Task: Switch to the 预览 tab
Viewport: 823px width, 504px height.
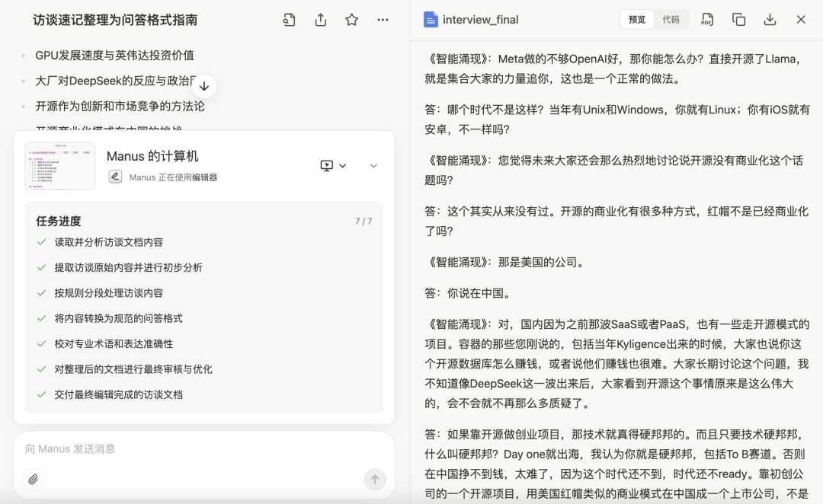Action: (x=636, y=19)
